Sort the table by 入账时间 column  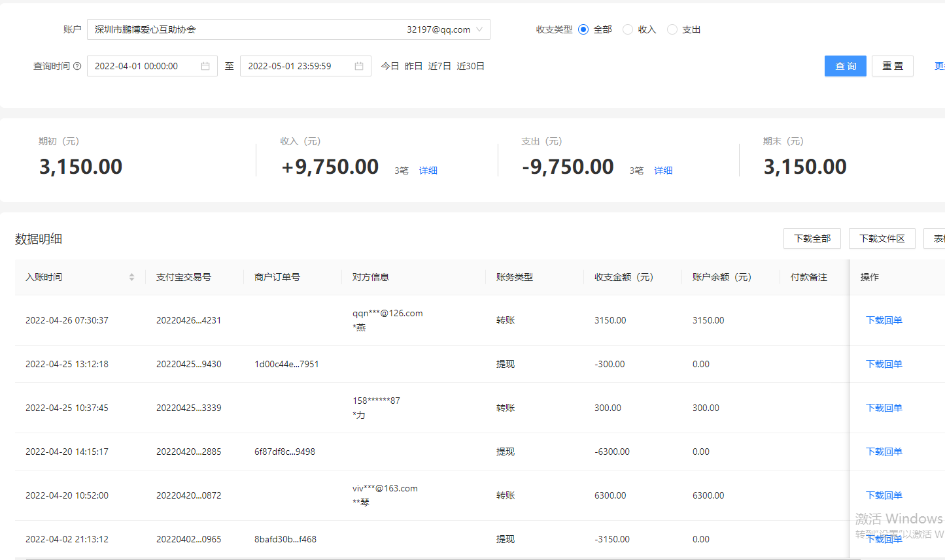(x=131, y=276)
